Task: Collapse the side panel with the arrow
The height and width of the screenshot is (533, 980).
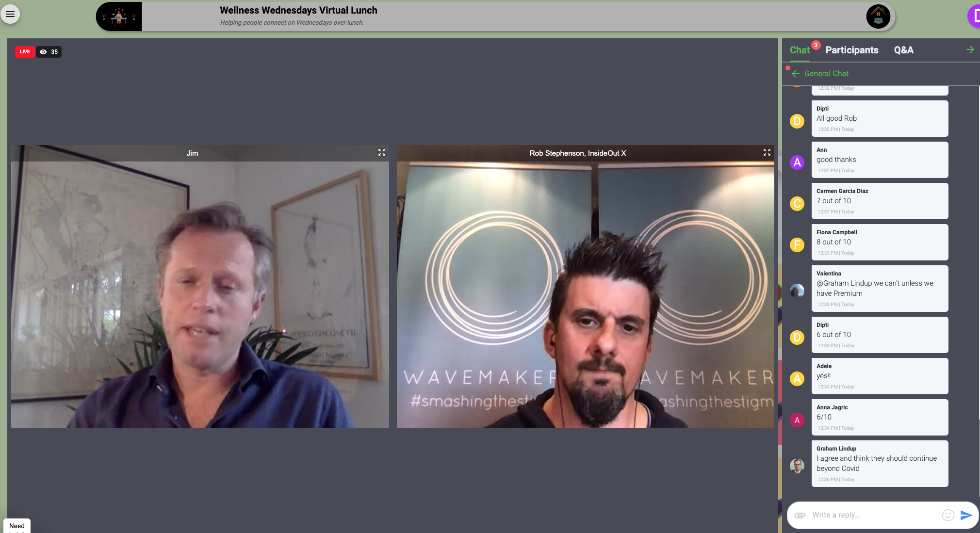Action: (970, 49)
